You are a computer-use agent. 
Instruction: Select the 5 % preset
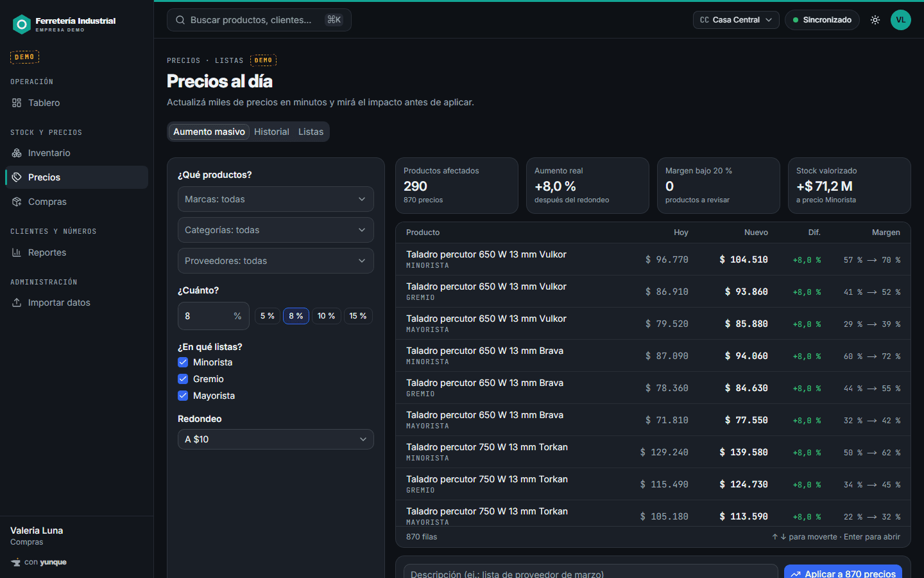pyautogui.click(x=268, y=316)
